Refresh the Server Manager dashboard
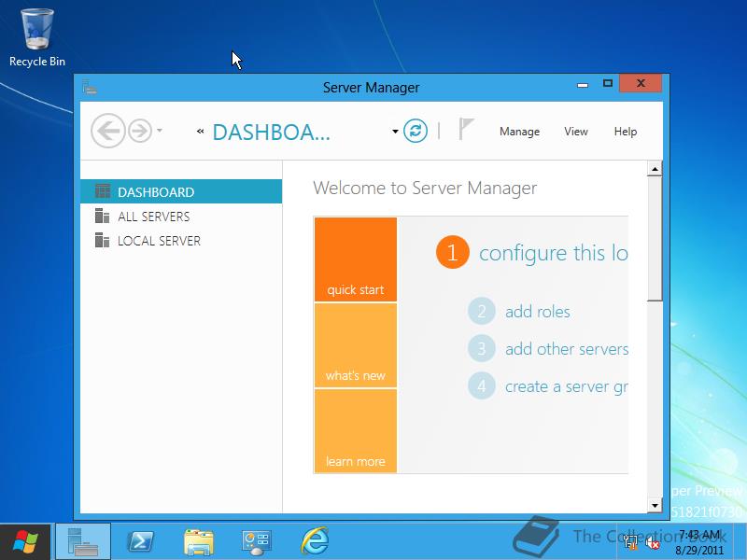The height and width of the screenshot is (560, 747). coord(416,131)
